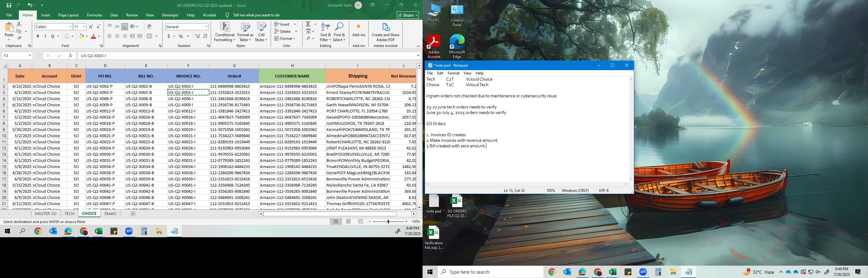Click the AutoSum sigma icon
Image resolution: width=868 pixels, height=278 pixels.
point(308,24)
